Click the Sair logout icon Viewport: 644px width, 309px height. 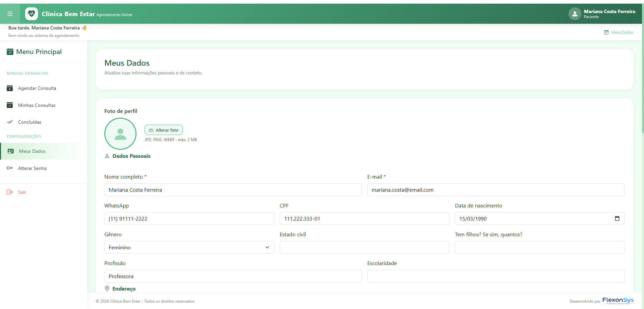pyautogui.click(x=10, y=192)
